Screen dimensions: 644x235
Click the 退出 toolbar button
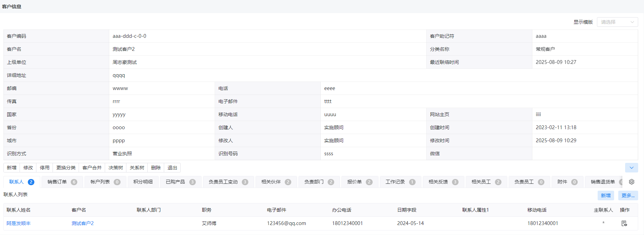[172, 168]
